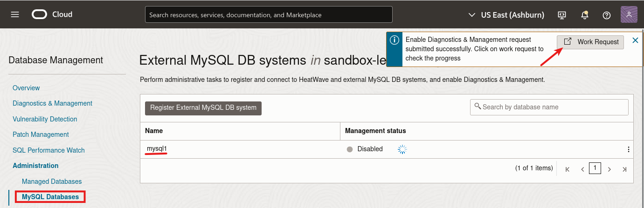This screenshot has height=208, width=644.
Task: Open Diagnostics & Management in sidebar
Action: click(52, 103)
